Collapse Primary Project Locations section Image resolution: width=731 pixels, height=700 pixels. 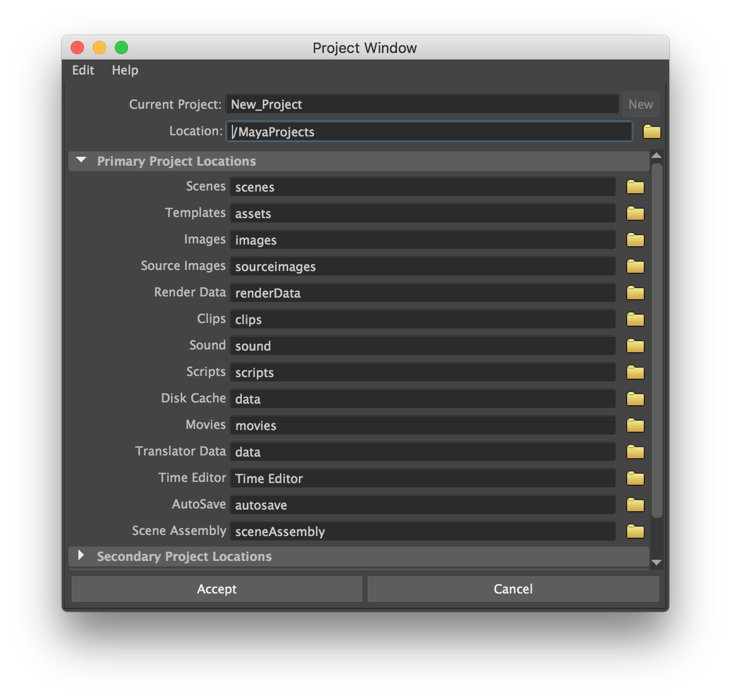tap(81, 161)
